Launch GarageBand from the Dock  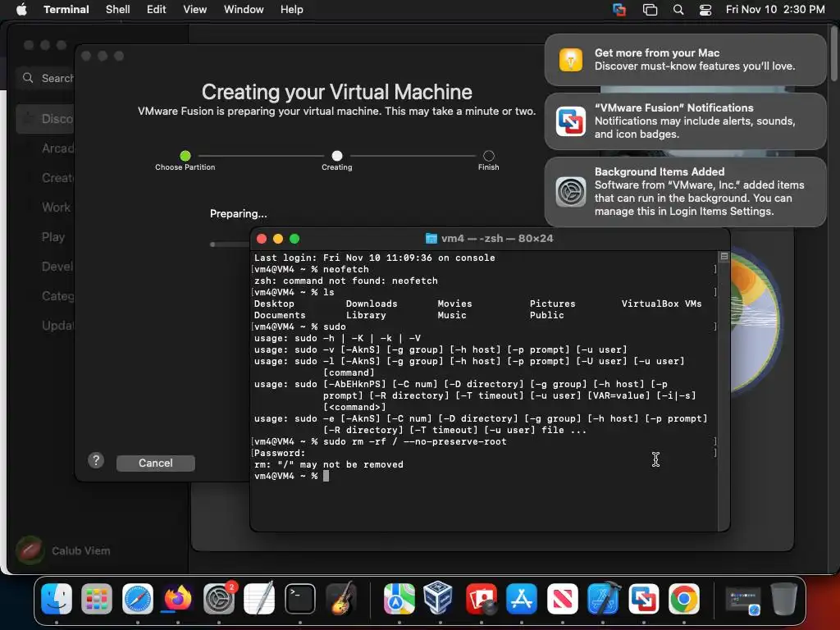[340, 598]
